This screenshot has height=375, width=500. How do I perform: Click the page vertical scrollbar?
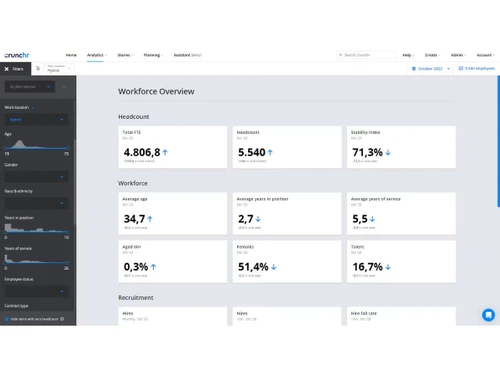498,141
